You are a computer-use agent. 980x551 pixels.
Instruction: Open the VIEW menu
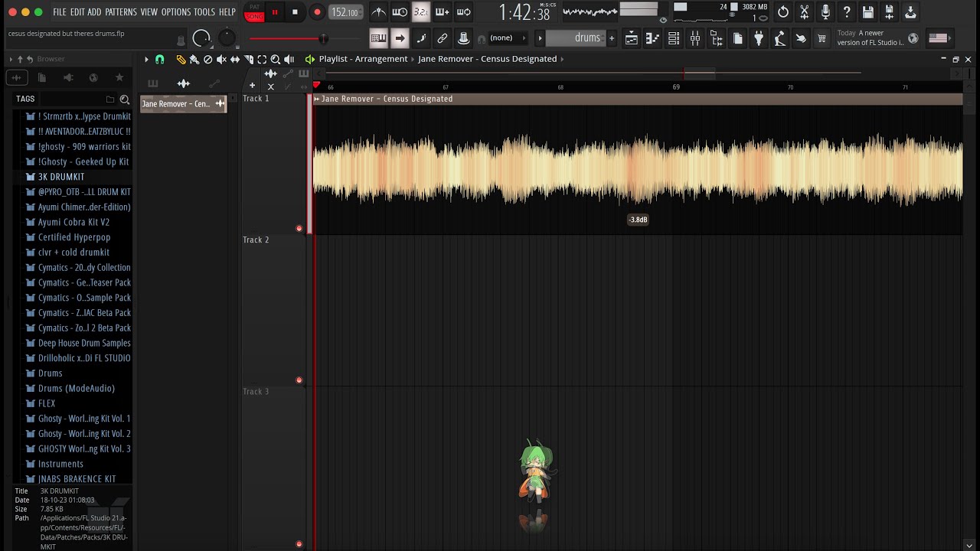tap(149, 12)
